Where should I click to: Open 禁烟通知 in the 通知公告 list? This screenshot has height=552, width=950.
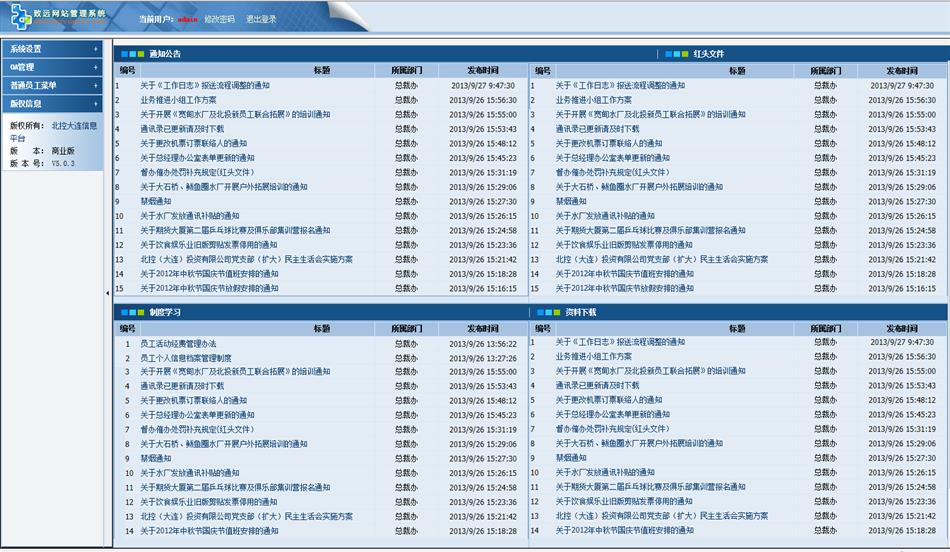pyautogui.click(x=156, y=201)
